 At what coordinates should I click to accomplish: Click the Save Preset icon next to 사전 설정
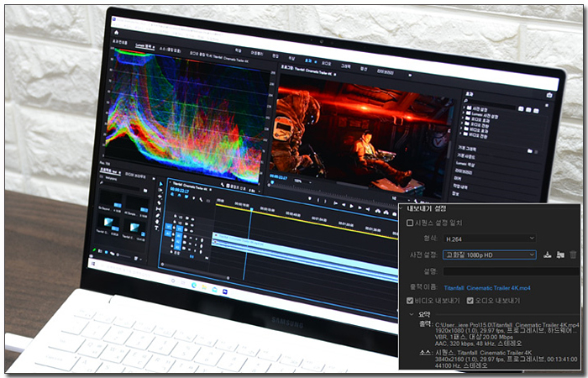pos(548,255)
